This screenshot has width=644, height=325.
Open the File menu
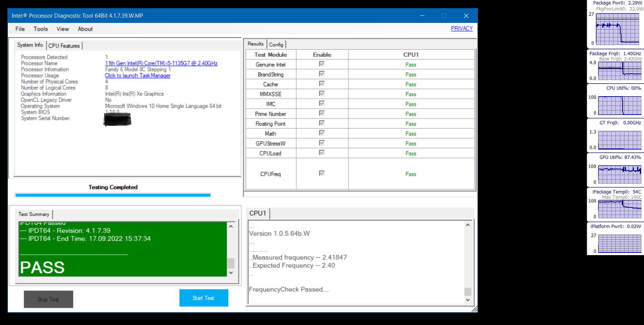point(20,29)
